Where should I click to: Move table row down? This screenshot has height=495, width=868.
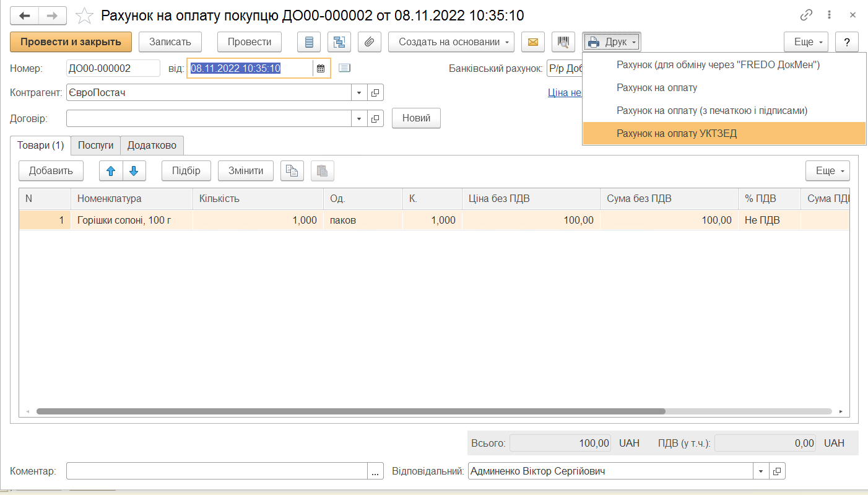[x=134, y=171]
